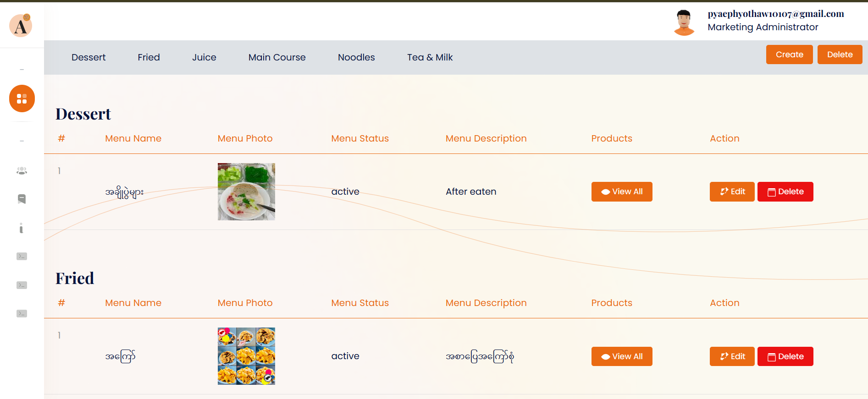Switch to the Fried category tab
The height and width of the screenshot is (399, 868).
149,57
